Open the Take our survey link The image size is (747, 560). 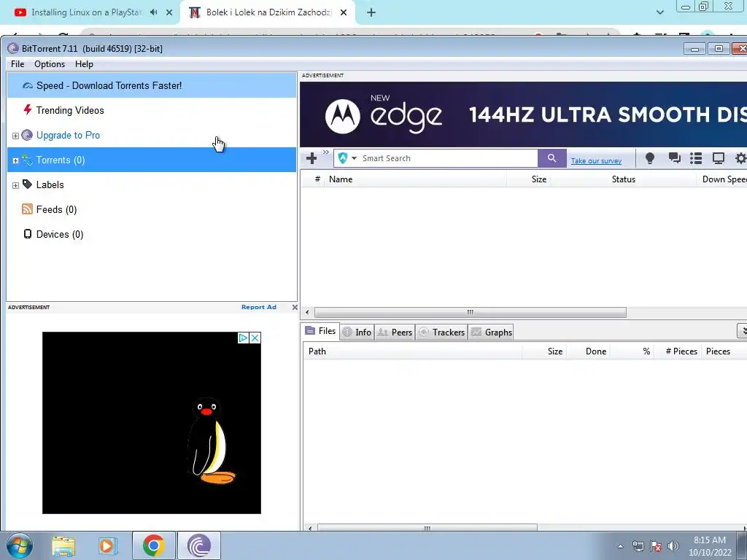coord(596,161)
